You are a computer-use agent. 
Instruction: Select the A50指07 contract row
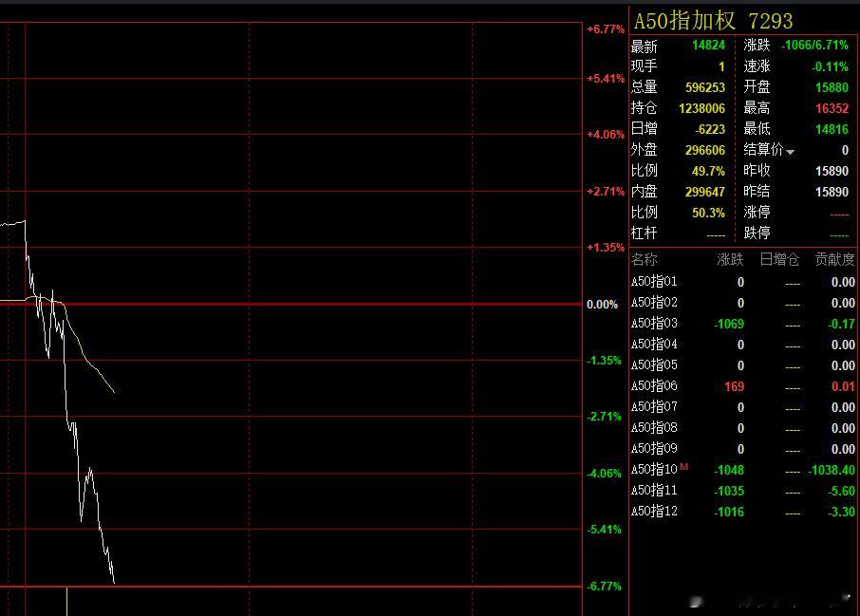click(742, 407)
